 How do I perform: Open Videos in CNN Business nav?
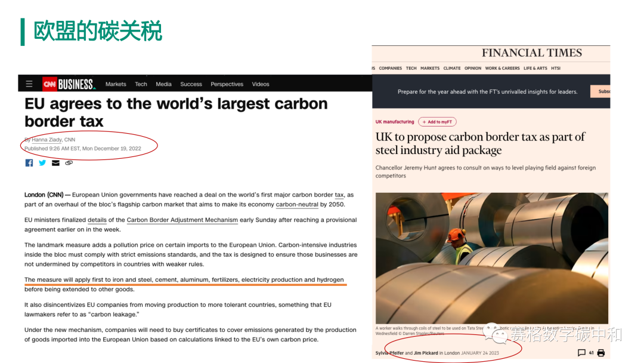[x=261, y=84]
